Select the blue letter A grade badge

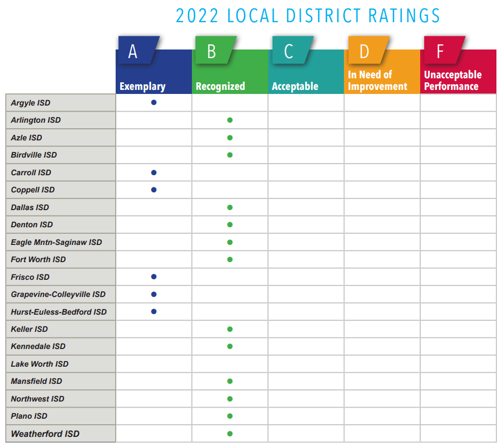(x=139, y=49)
